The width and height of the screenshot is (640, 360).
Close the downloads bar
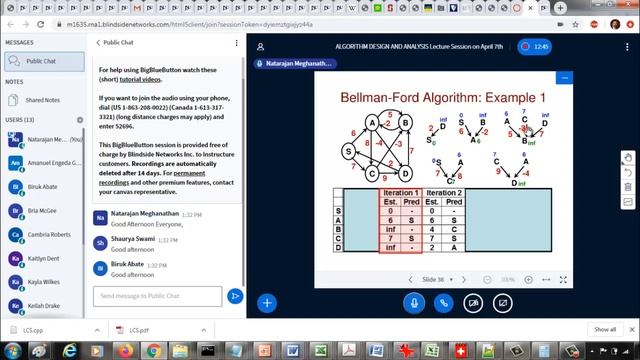coord(632,329)
